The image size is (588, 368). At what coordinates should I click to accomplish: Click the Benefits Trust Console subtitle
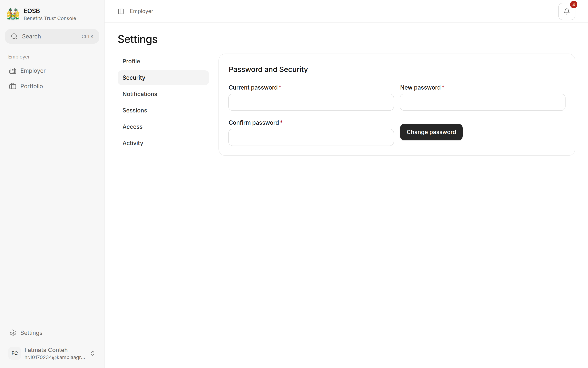click(x=50, y=18)
